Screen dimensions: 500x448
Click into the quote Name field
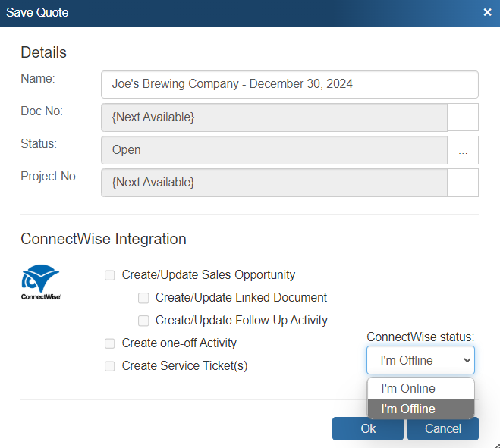click(x=289, y=85)
